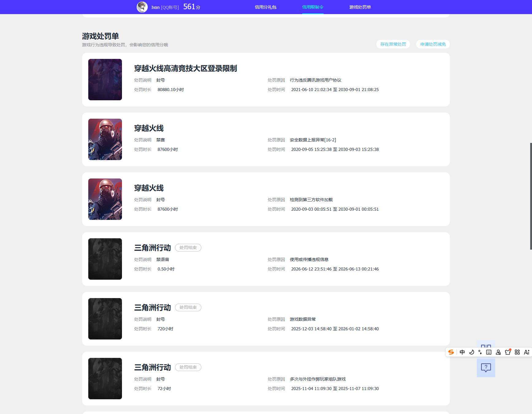Click time range starting 2021-06-10 21:02:34
Viewport: 532px width, 414px height.
(x=335, y=90)
